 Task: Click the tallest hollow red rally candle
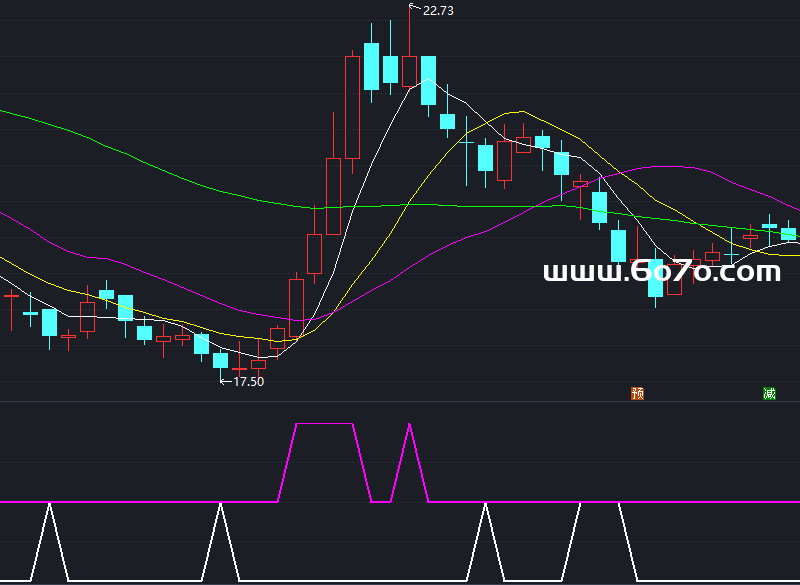352,106
